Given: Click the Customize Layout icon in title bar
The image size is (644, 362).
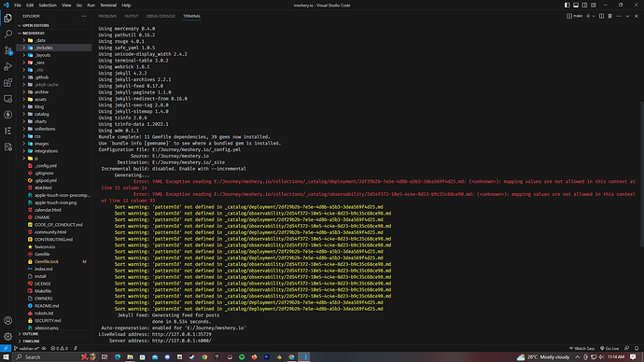Looking at the screenshot, I should pos(594,5).
